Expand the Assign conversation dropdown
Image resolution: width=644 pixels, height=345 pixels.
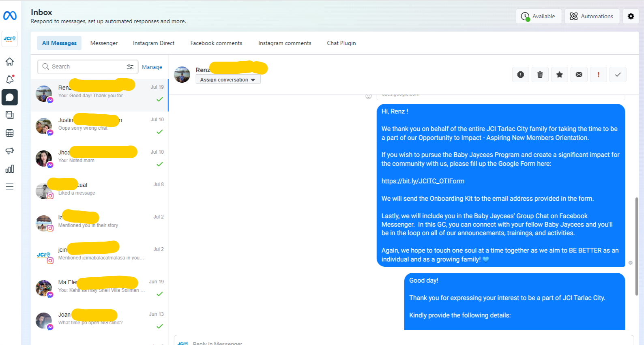pos(228,80)
